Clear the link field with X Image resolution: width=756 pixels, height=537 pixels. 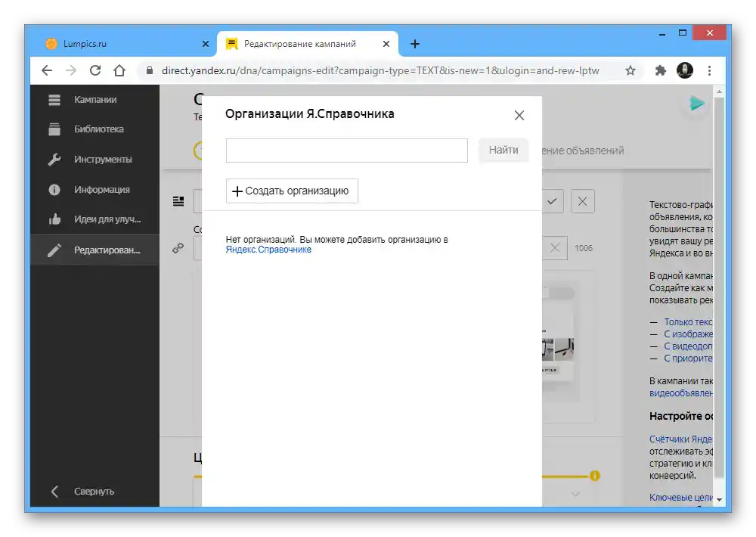click(555, 248)
